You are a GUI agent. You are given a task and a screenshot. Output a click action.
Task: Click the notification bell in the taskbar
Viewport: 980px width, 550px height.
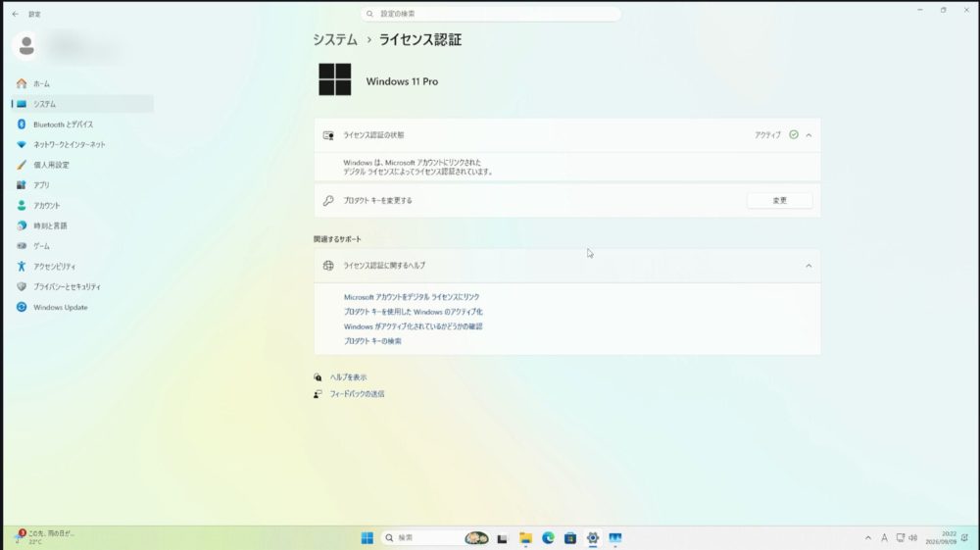[x=965, y=537]
